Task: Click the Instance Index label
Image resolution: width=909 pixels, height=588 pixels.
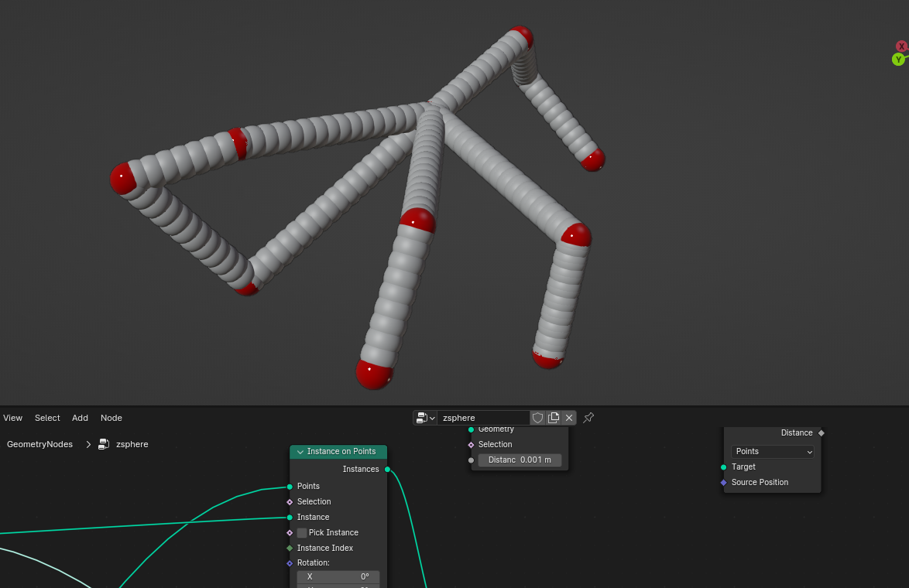Action: pyautogui.click(x=324, y=548)
